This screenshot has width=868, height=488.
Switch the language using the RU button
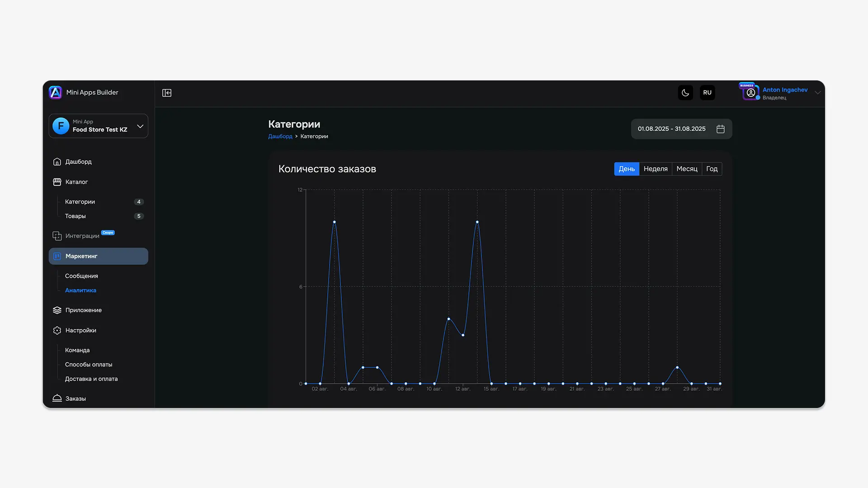tap(708, 93)
